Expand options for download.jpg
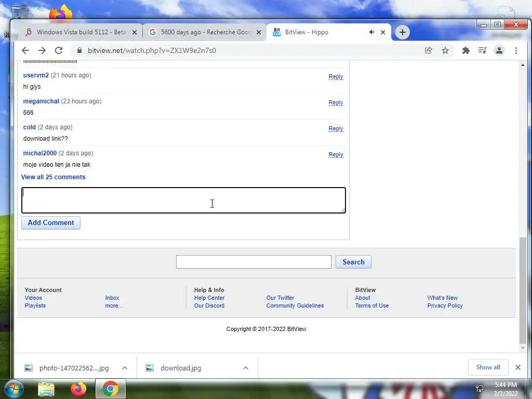 tap(246, 368)
